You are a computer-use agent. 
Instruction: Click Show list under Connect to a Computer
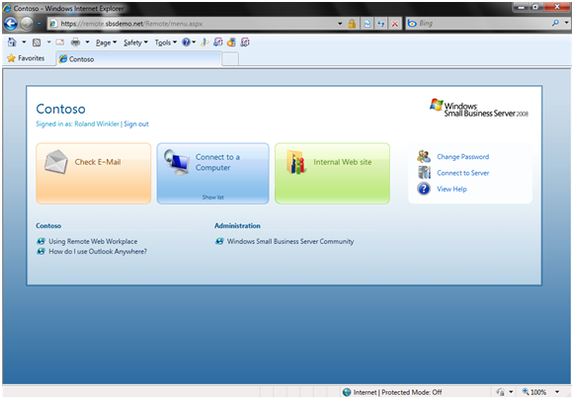point(213,197)
